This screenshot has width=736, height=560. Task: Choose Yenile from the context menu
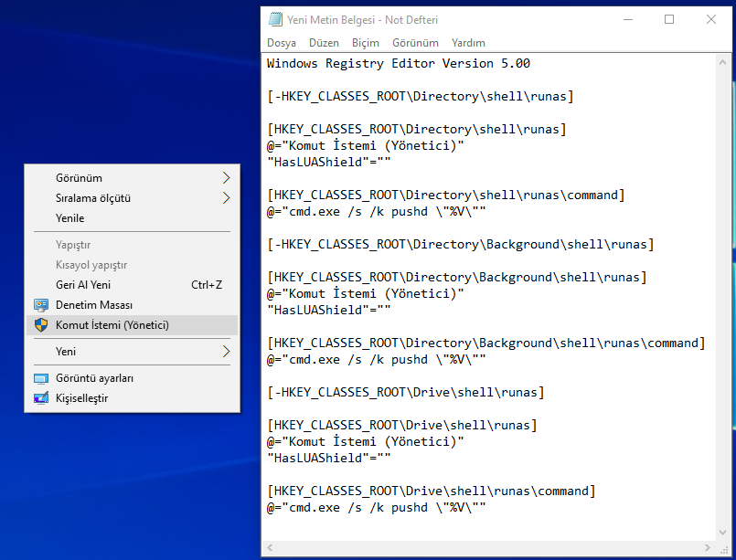click(x=132, y=218)
